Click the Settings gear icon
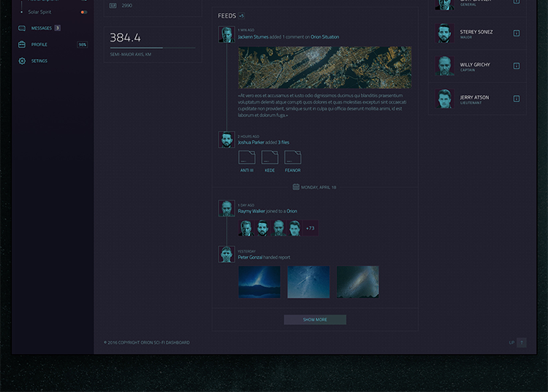 [x=22, y=61]
